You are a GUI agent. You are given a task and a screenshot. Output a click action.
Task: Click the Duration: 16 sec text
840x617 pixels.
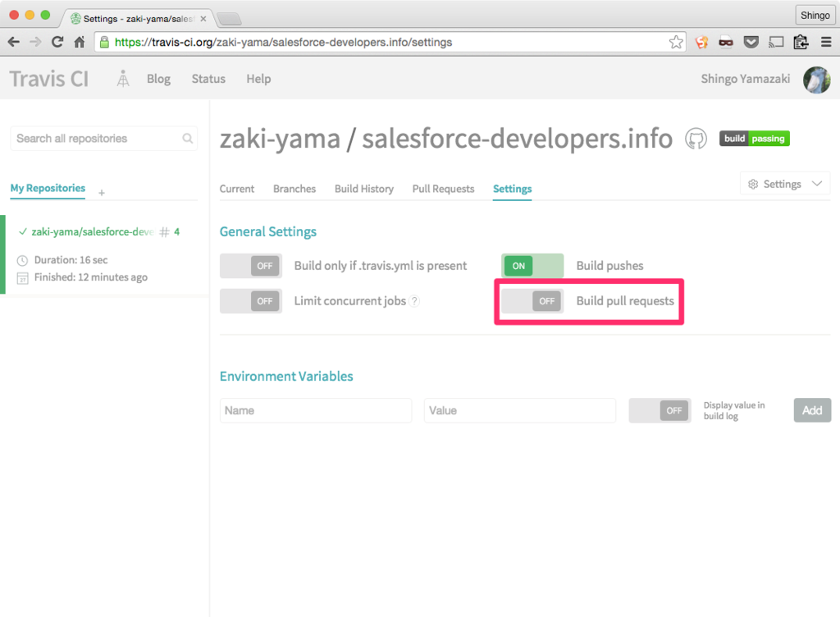tap(71, 260)
